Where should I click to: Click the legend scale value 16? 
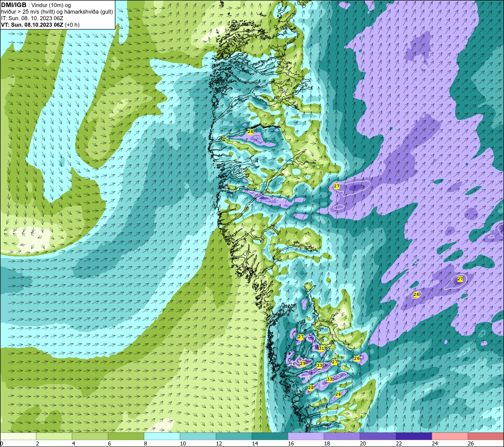pyautogui.click(x=291, y=443)
